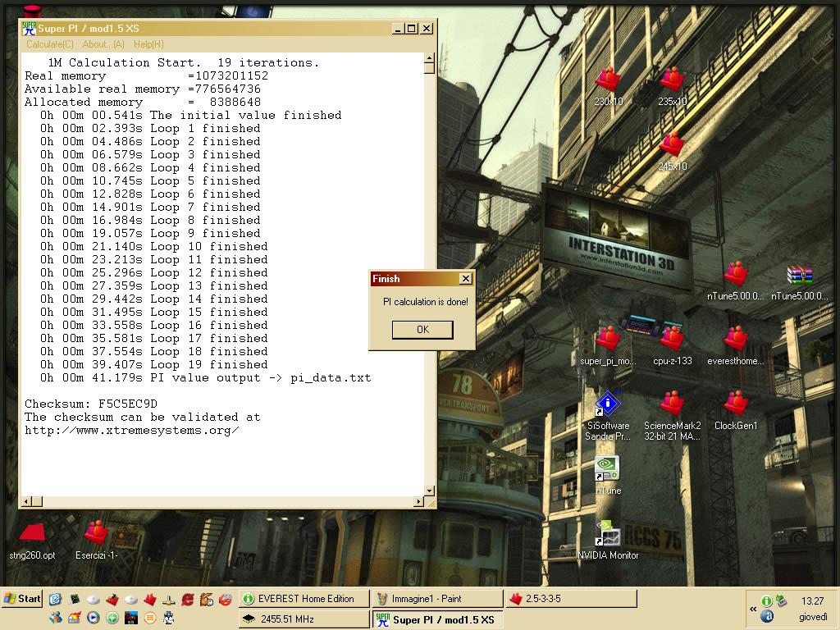Click the 'Real memory =1073201152' line
The width and height of the screenshot is (840, 630).
click(x=146, y=76)
